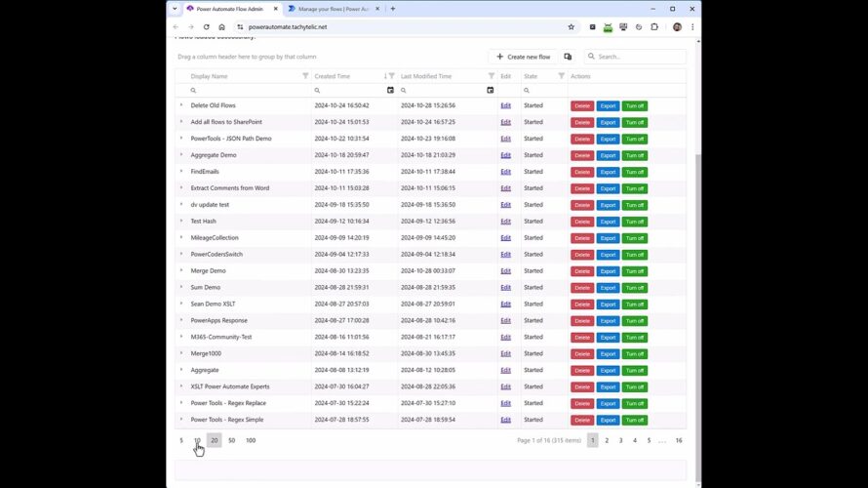Viewport: 868px width, 488px height.
Task: Set page size to 5
Action: point(181,440)
